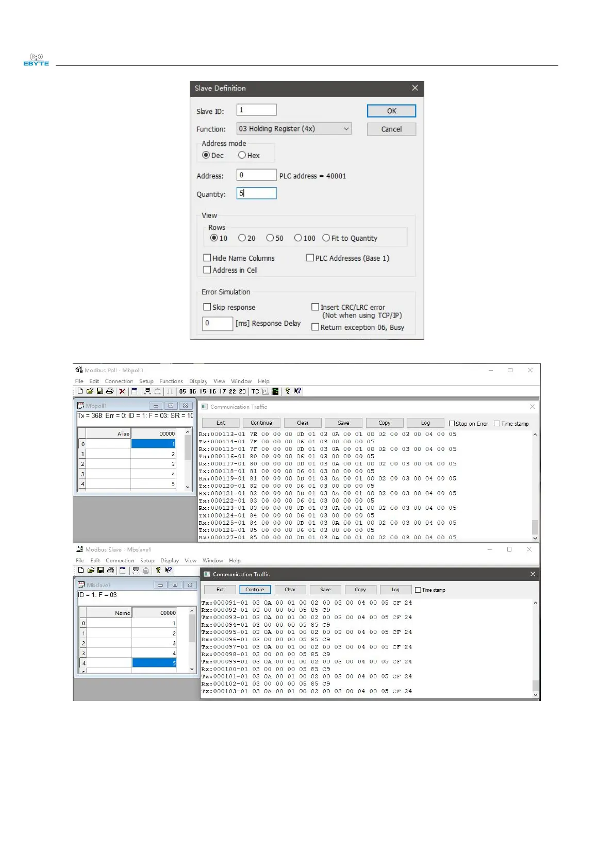
Task: Click function 15 in Modbus Poll toolbar
Action: pos(203,391)
